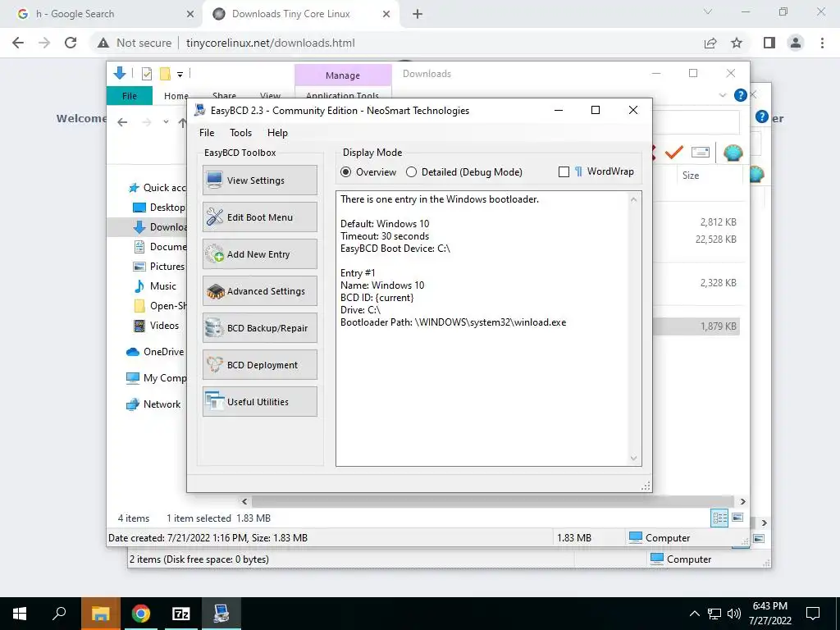Select the file sized 1,879 KB
The height and width of the screenshot is (630, 840).
pyautogui.click(x=696, y=326)
